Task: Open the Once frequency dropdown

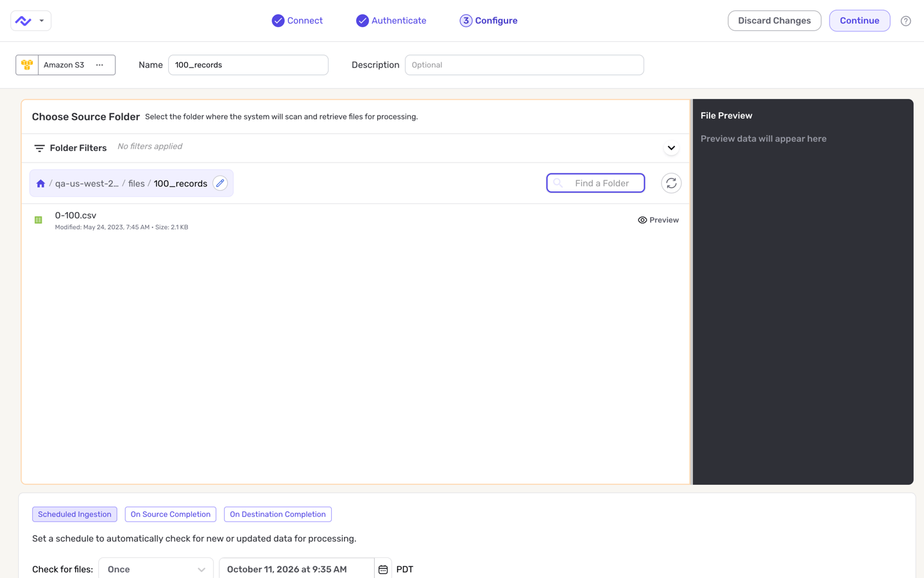Action: click(x=156, y=569)
